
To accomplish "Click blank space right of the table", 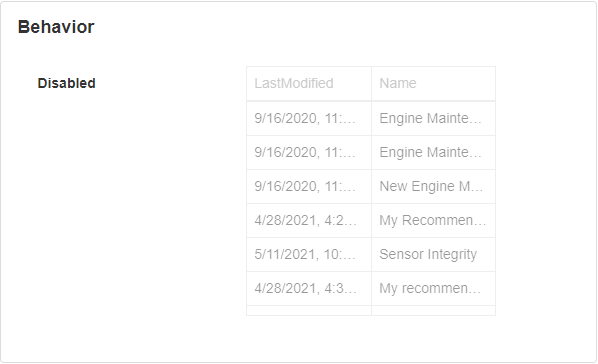I will click(545, 191).
